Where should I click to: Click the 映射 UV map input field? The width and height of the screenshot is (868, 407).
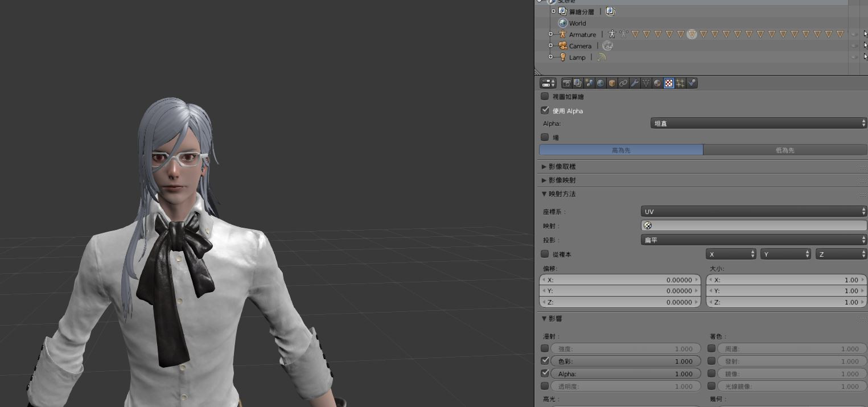point(754,226)
